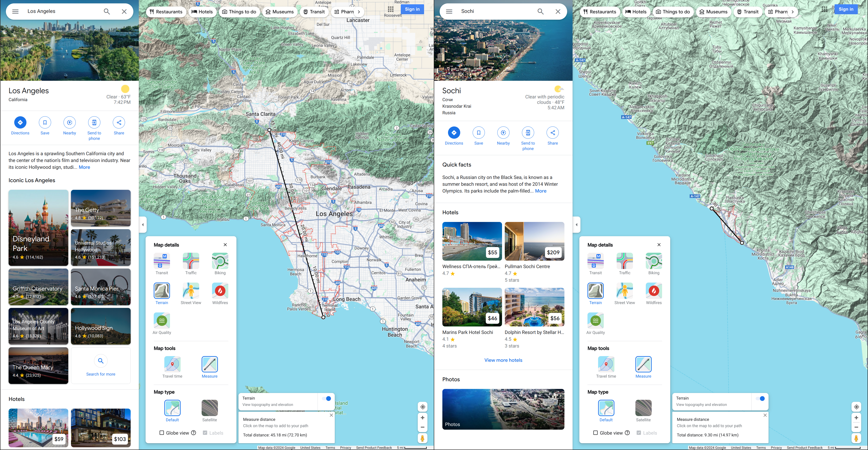Save Sochi place

point(479,136)
